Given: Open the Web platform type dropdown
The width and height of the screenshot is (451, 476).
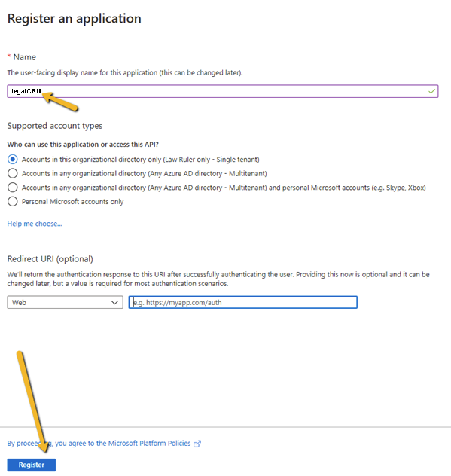Looking at the screenshot, I should pyautogui.click(x=65, y=302).
